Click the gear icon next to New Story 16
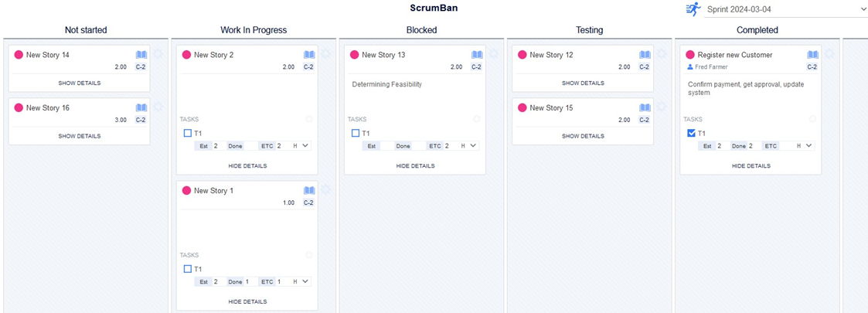This screenshot has width=868, height=313. pos(158,106)
